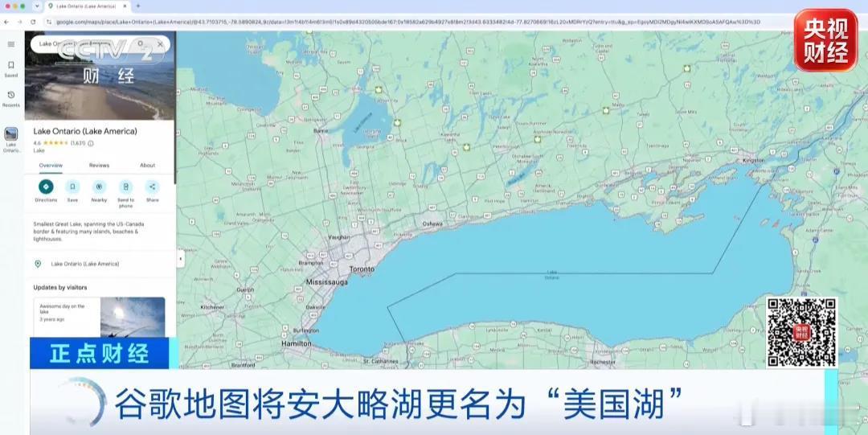The image size is (868, 435).
Task: Click the "Lake Ontario (Lake America)" place title
Action: click(85, 131)
